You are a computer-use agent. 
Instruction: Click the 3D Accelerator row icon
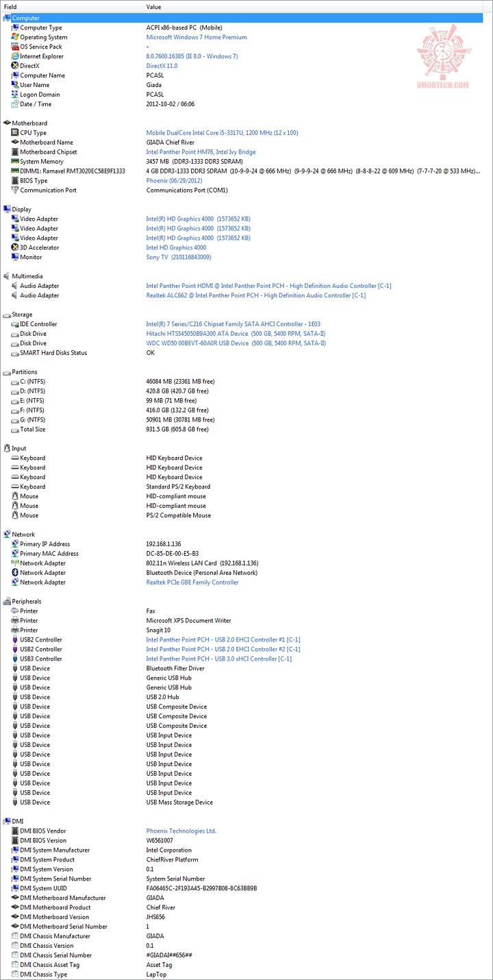tap(15, 247)
